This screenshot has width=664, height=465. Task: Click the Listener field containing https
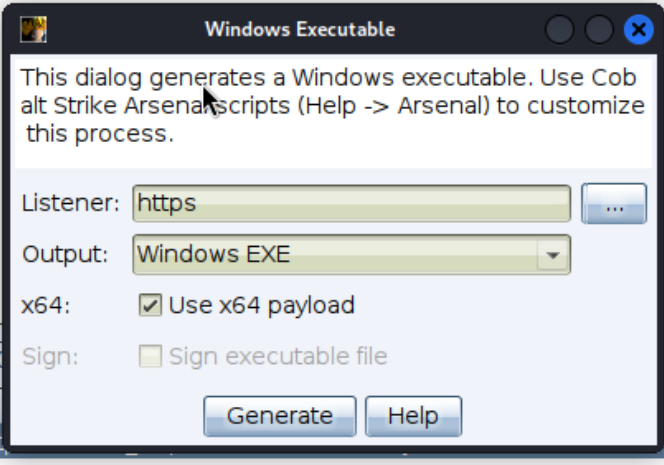tap(351, 204)
